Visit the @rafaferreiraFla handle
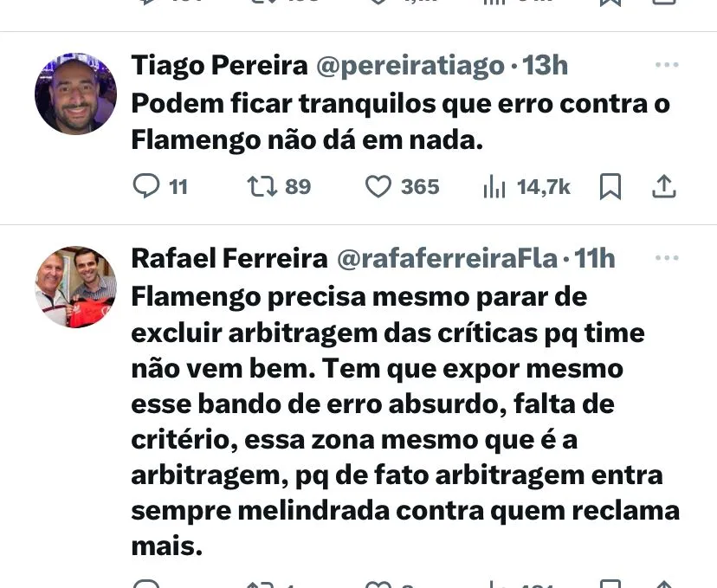 [x=447, y=258]
